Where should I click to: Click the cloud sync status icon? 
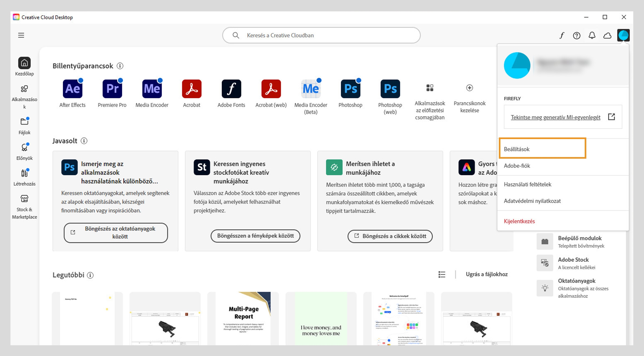[607, 35]
